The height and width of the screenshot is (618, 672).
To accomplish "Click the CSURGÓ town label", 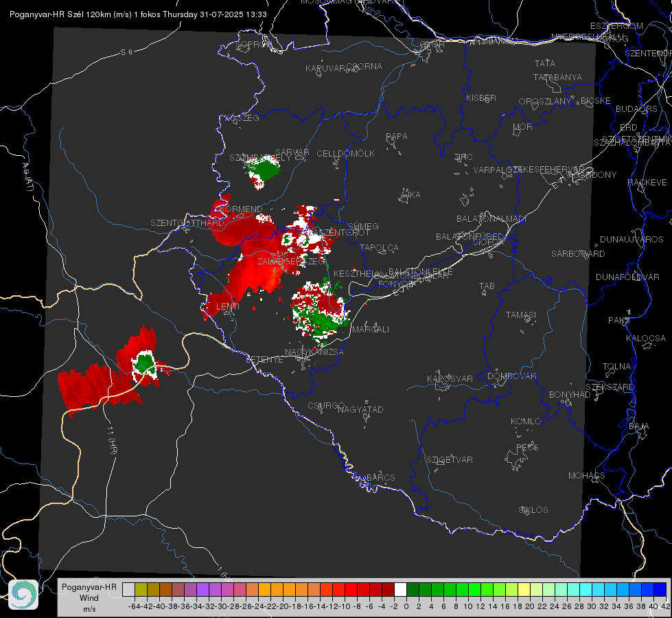I will (x=326, y=406).
